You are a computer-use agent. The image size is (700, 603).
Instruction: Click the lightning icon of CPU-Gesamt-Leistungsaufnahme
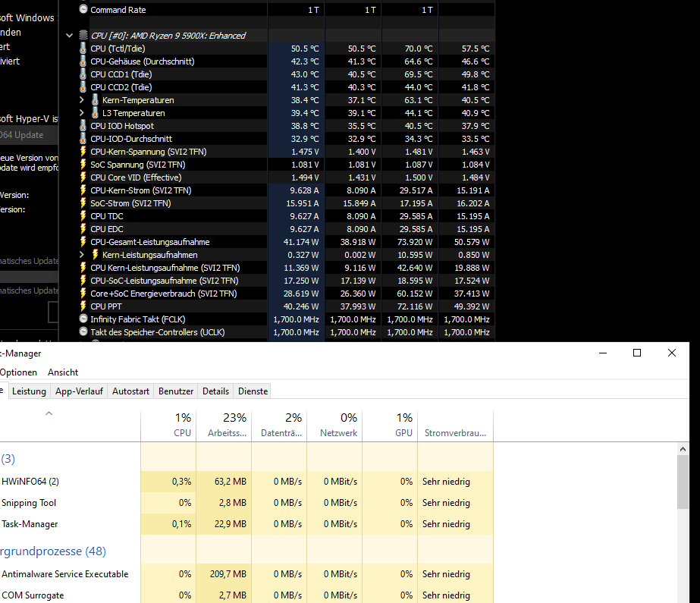tap(83, 242)
